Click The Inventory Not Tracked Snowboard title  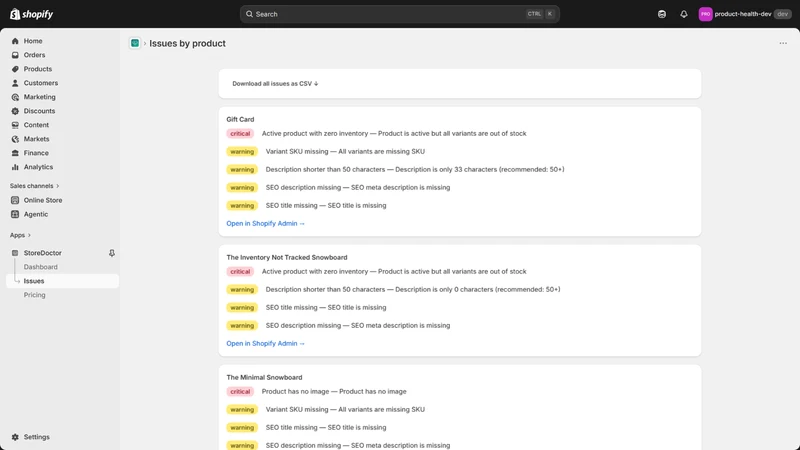click(287, 258)
